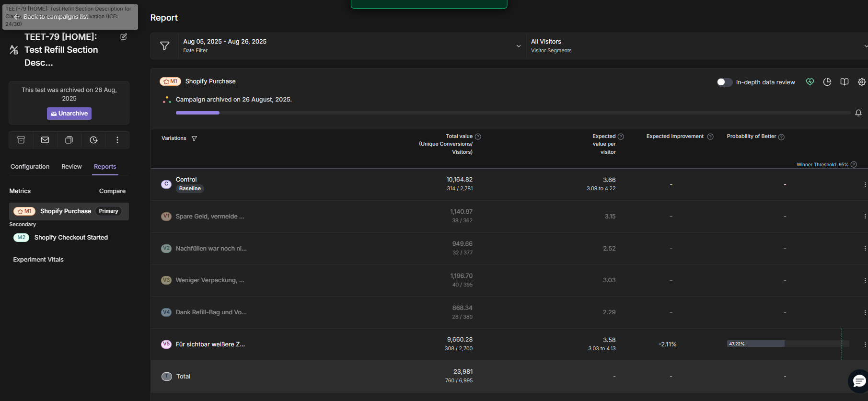Image resolution: width=868 pixels, height=401 pixels.
Task: Click the pie chart icon in report header
Action: coord(827,82)
